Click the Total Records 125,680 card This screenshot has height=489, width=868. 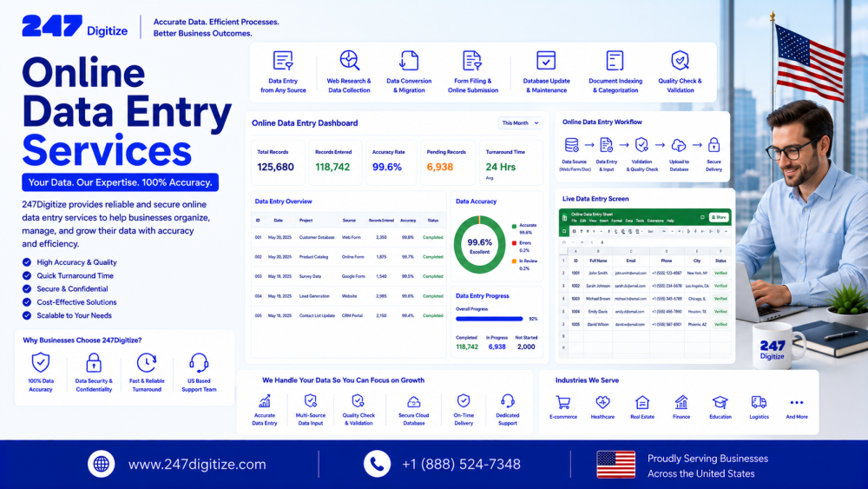[278, 162]
